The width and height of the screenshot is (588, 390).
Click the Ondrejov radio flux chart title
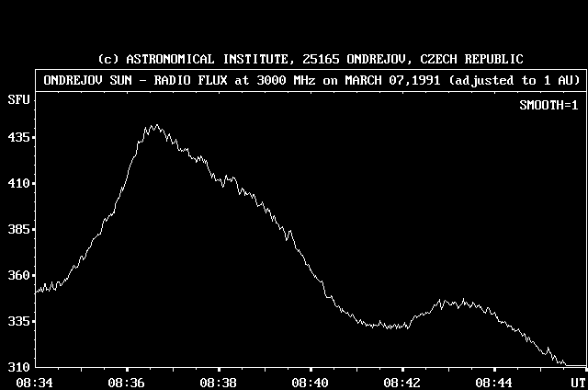pyautogui.click(x=311, y=80)
